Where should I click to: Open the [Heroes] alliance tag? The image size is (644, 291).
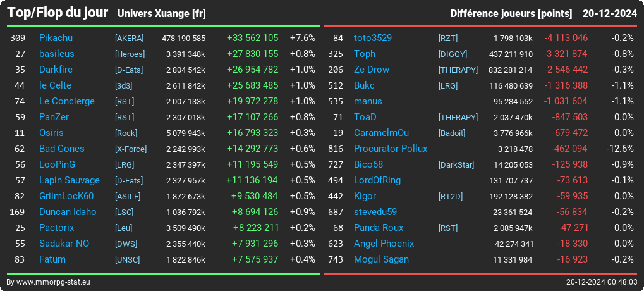(130, 54)
